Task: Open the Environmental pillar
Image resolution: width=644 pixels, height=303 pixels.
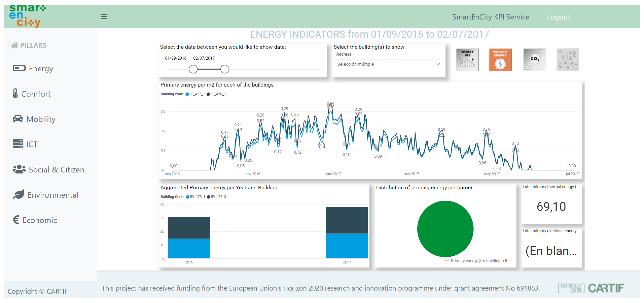Action: [x=46, y=195]
